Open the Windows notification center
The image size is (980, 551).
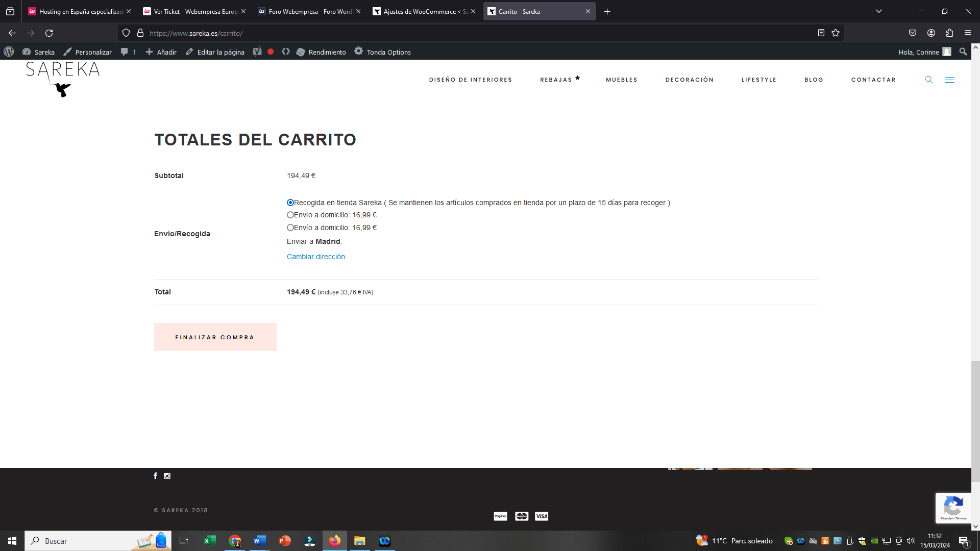(964, 541)
